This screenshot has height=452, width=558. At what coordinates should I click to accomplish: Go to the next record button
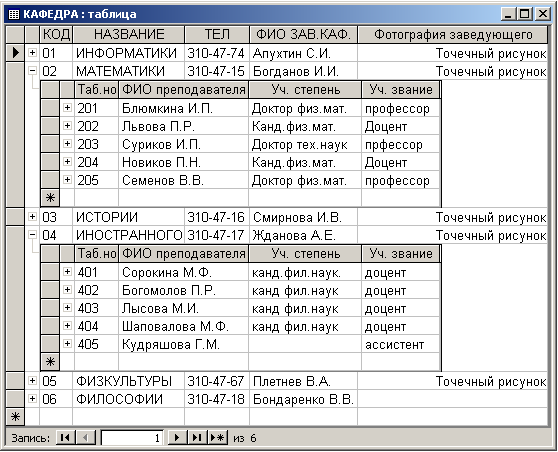[177, 437]
